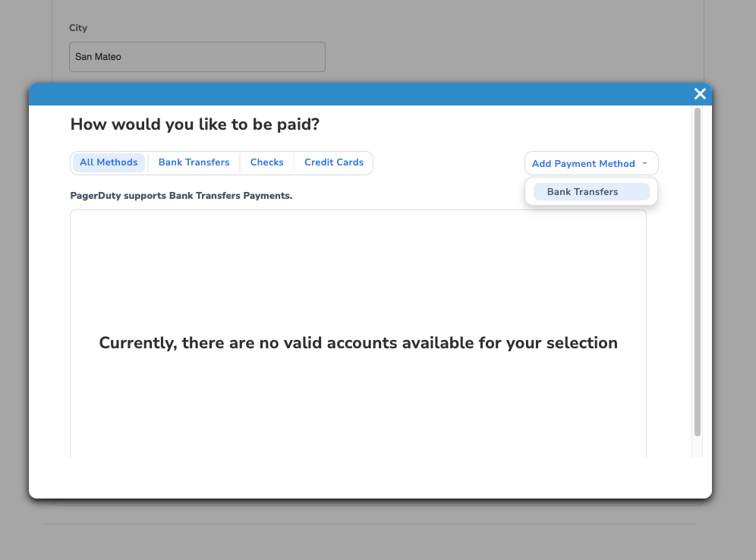Select the All Methods filter tab
Viewport: 756px width, 560px height.
pyautogui.click(x=108, y=162)
